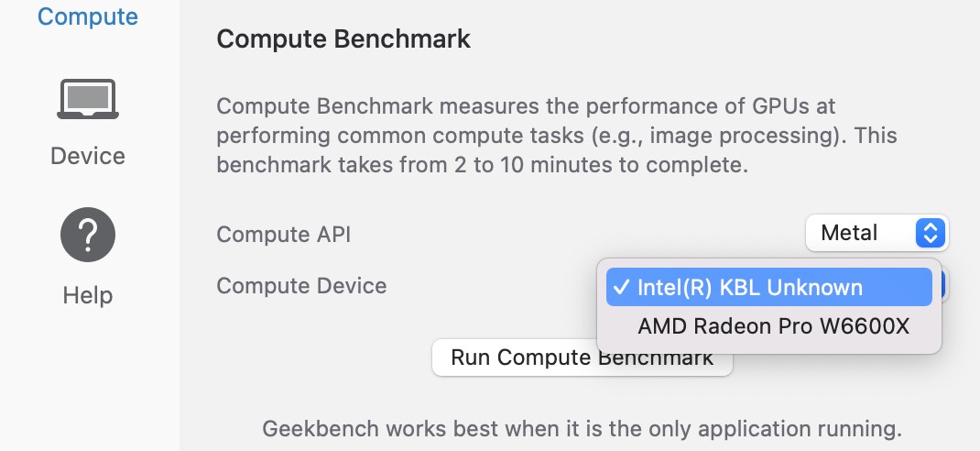Click the Compute API label
980x451 pixels.
[283, 235]
